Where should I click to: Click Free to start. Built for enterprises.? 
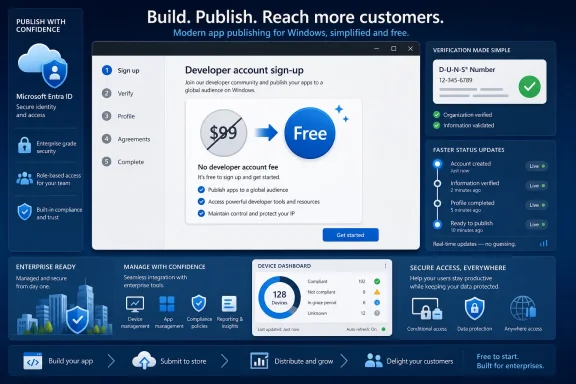click(x=510, y=361)
